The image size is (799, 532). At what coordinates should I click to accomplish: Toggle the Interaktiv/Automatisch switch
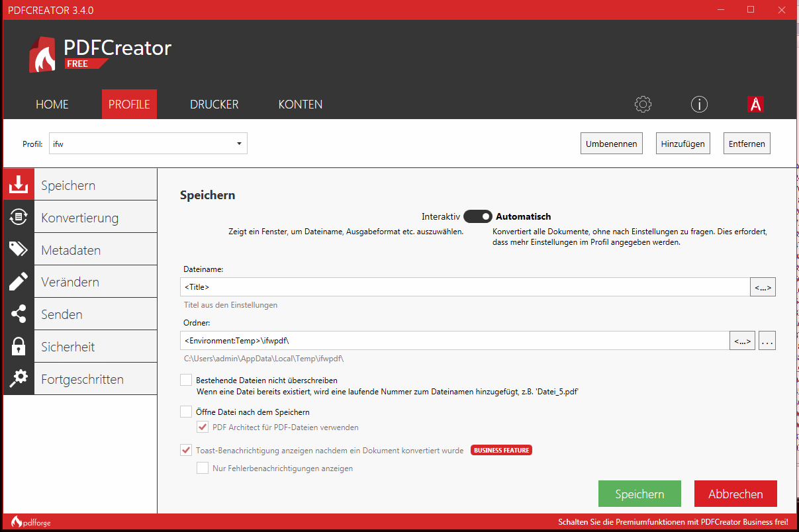[477, 216]
